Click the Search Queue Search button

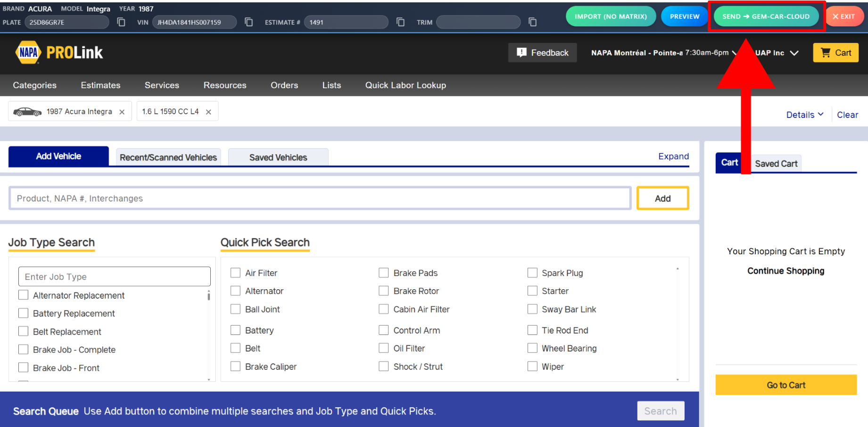click(x=661, y=411)
